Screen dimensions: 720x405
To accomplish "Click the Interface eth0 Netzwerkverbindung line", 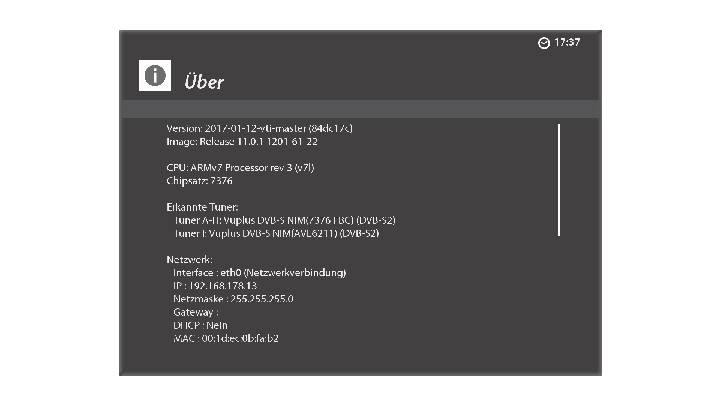I will click(x=259, y=273).
